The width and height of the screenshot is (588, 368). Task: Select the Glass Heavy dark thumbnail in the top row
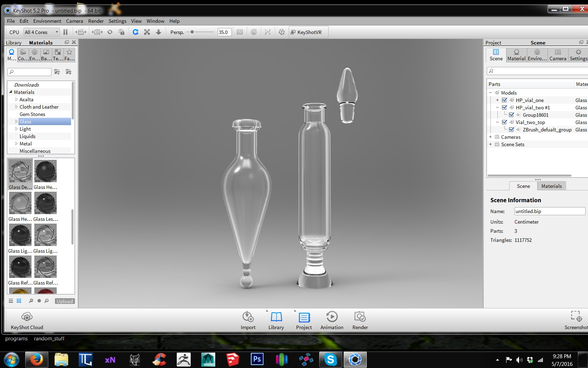tap(45, 175)
